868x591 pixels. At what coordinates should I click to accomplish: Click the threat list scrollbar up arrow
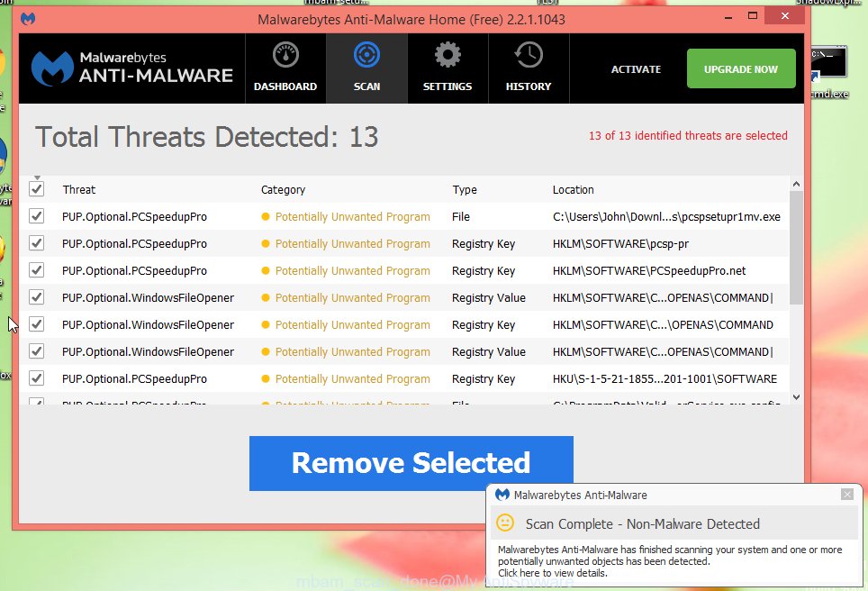pyautogui.click(x=796, y=184)
